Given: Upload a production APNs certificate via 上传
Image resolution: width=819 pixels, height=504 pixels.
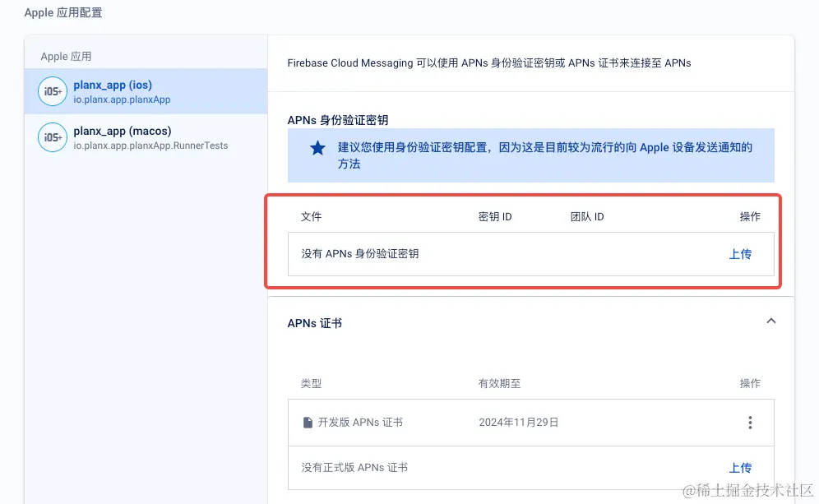Looking at the screenshot, I should 740,468.
